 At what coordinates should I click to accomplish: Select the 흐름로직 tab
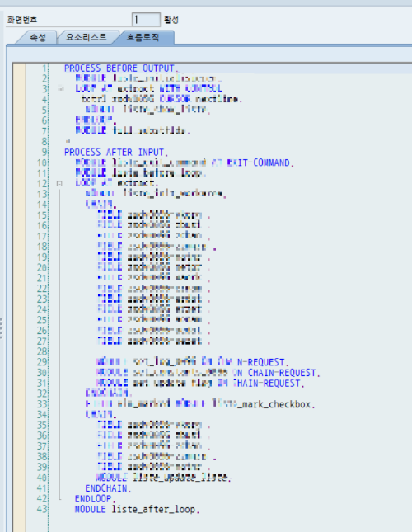pyautogui.click(x=143, y=37)
